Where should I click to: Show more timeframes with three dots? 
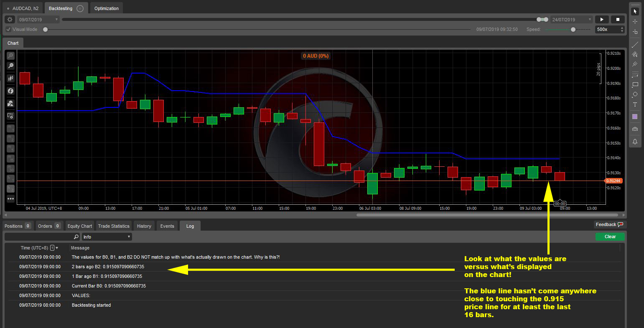(10, 199)
